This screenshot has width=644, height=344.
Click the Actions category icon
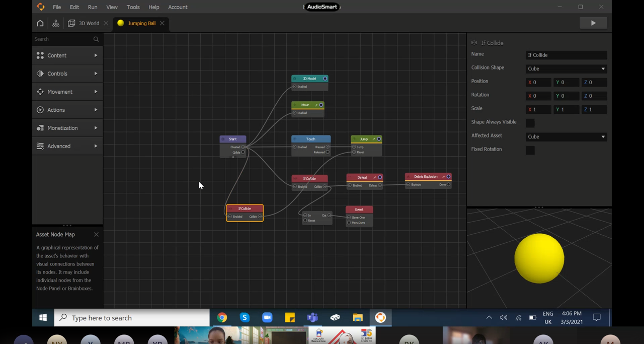pos(40,110)
